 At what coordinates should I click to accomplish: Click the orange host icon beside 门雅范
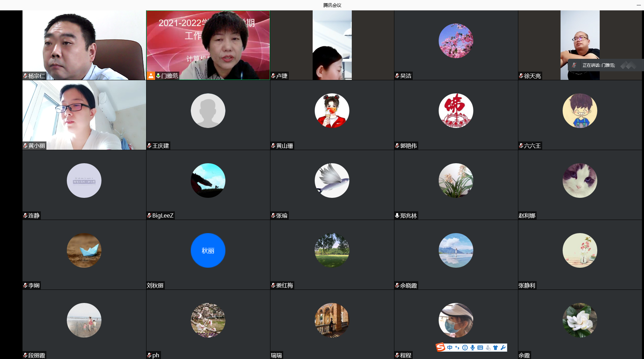[151, 76]
